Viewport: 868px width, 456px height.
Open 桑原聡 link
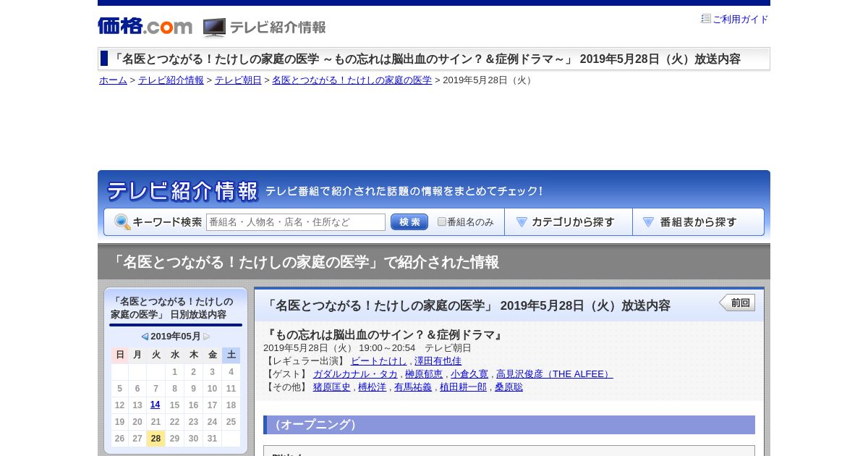tap(509, 387)
